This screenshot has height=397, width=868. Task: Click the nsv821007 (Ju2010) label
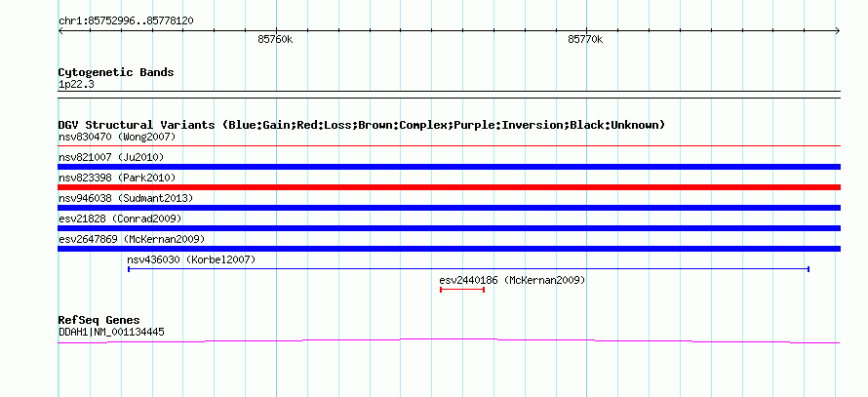click(x=111, y=157)
